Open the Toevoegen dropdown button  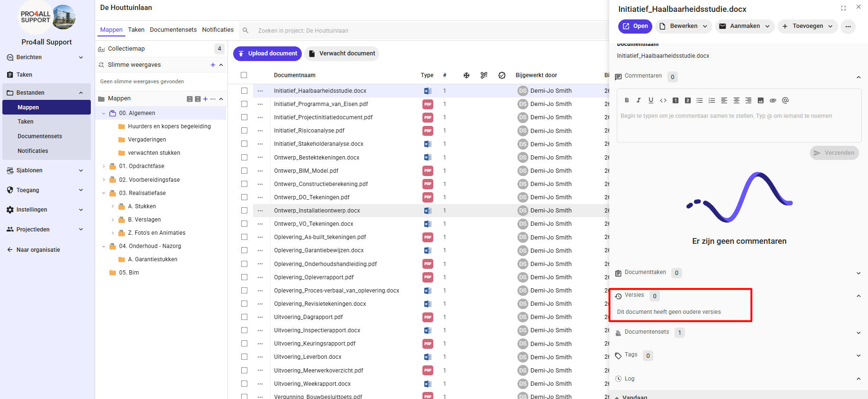tap(807, 27)
